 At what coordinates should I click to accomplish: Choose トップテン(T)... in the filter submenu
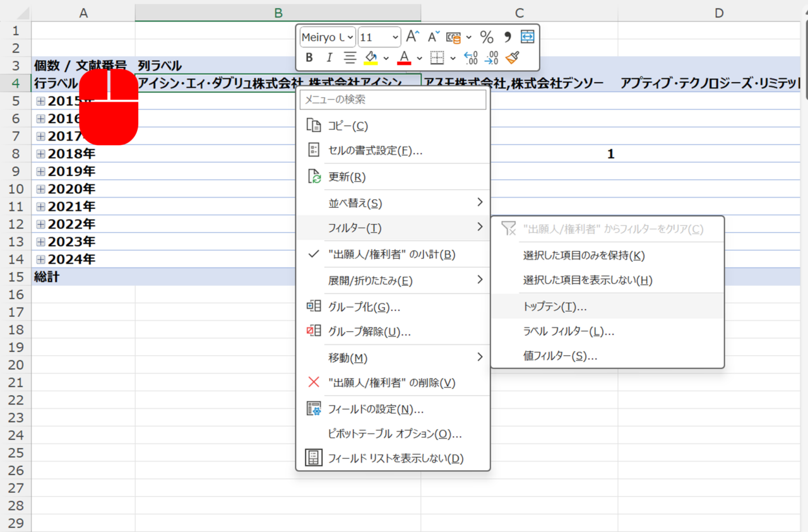pyautogui.click(x=607, y=306)
